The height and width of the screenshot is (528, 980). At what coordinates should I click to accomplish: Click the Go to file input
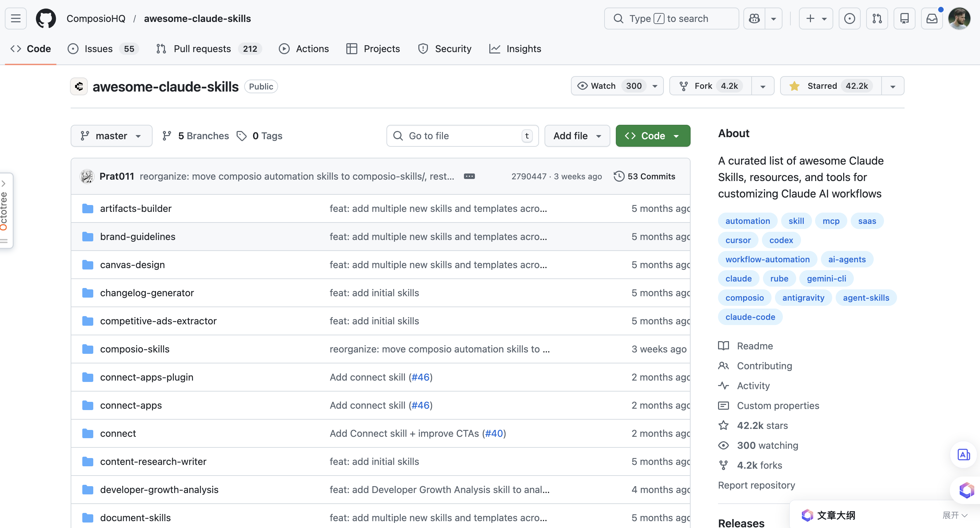pyautogui.click(x=462, y=136)
